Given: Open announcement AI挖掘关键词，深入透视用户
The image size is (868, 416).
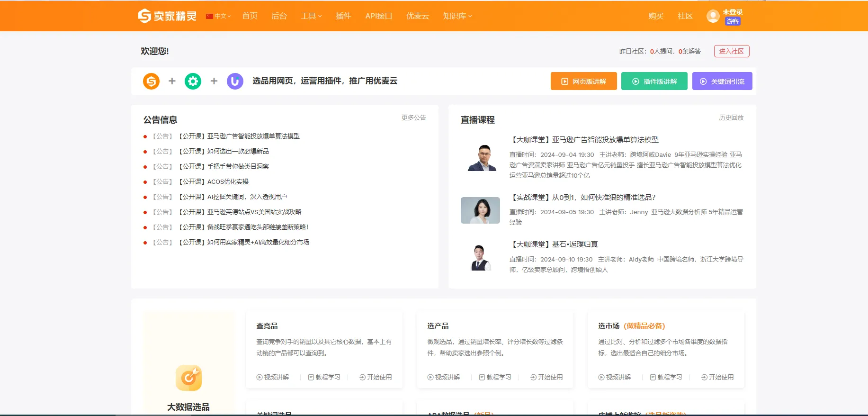Looking at the screenshot, I should pyautogui.click(x=233, y=197).
